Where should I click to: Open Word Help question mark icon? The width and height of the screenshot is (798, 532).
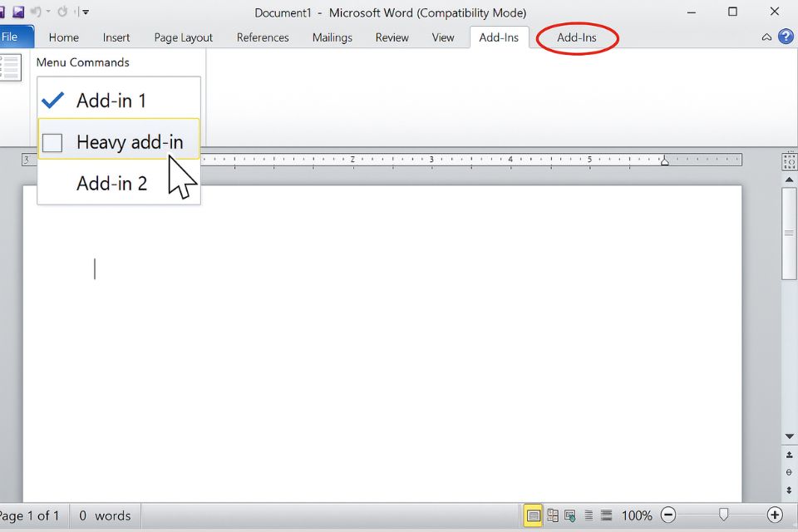[x=785, y=37]
